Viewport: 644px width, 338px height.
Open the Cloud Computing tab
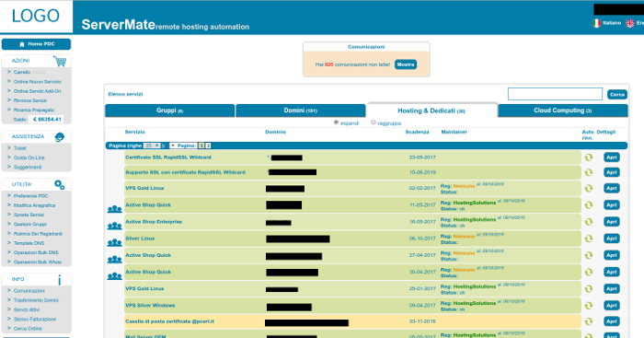(563, 111)
